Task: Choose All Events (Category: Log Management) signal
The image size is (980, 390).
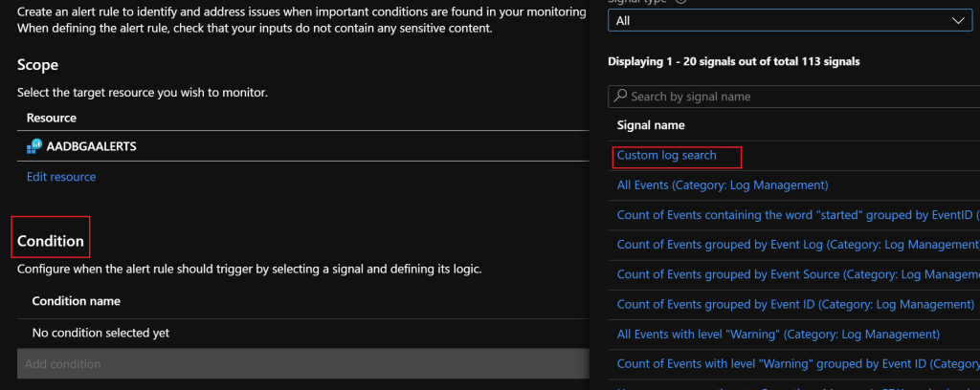Action: click(723, 184)
